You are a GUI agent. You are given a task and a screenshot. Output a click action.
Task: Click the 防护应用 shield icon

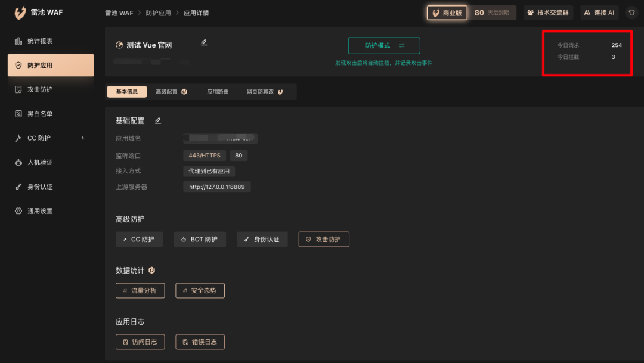pyautogui.click(x=18, y=66)
